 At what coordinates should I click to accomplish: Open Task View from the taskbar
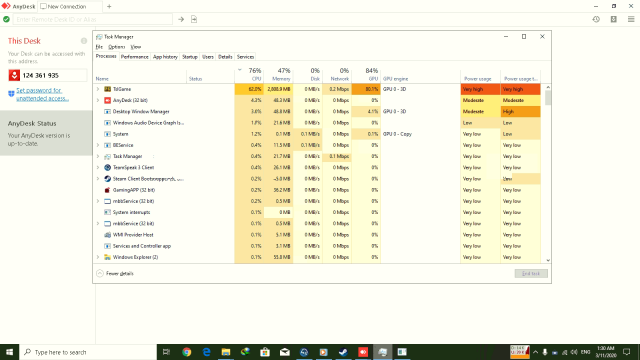coord(166,352)
